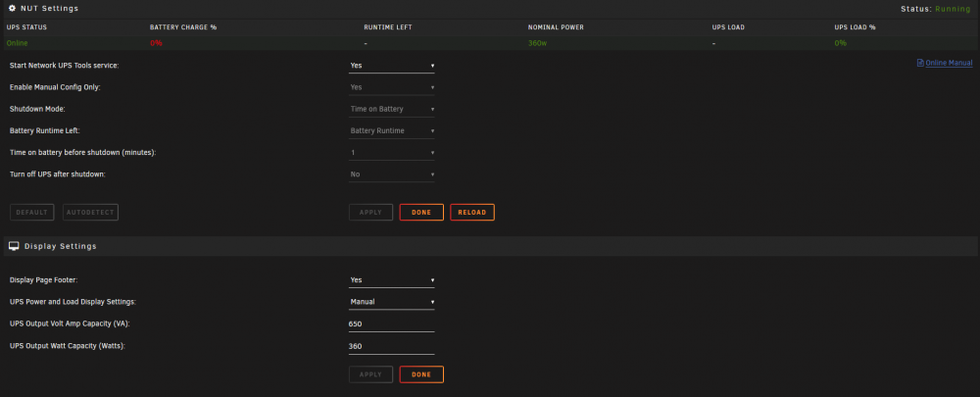This screenshot has width=980, height=397.
Task: Click the Running status text
Action: coord(954,9)
